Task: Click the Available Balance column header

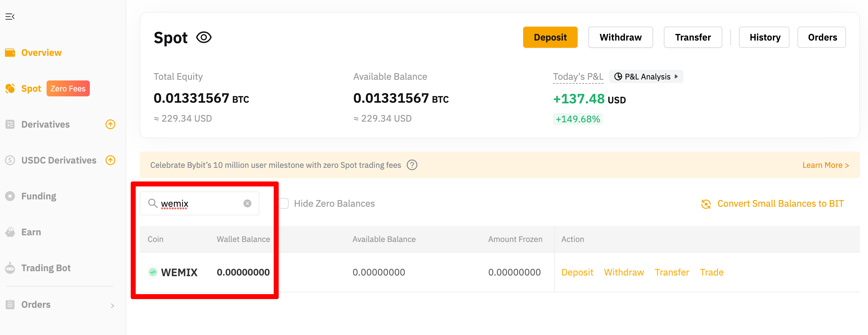Action: click(384, 239)
